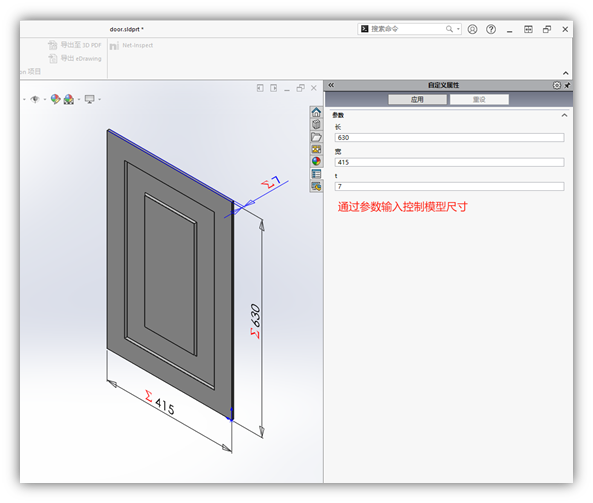Open the Help question mark icon
Screen dimensions: 593x503
[x=491, y=29]
